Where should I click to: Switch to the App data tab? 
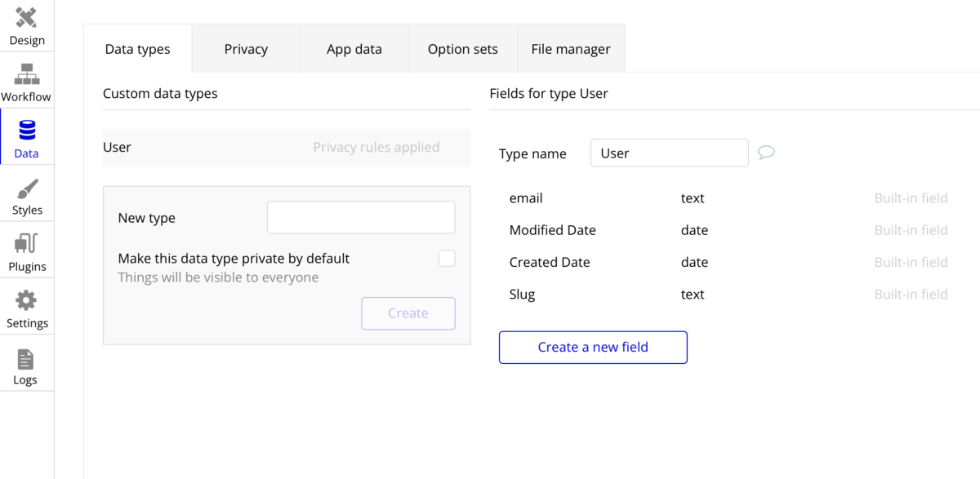pos(354,49)
